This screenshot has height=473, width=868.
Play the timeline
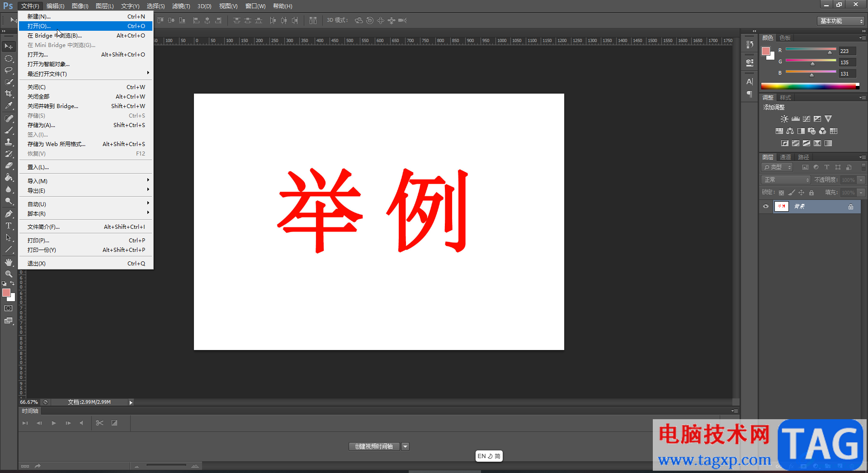point(54,423)
